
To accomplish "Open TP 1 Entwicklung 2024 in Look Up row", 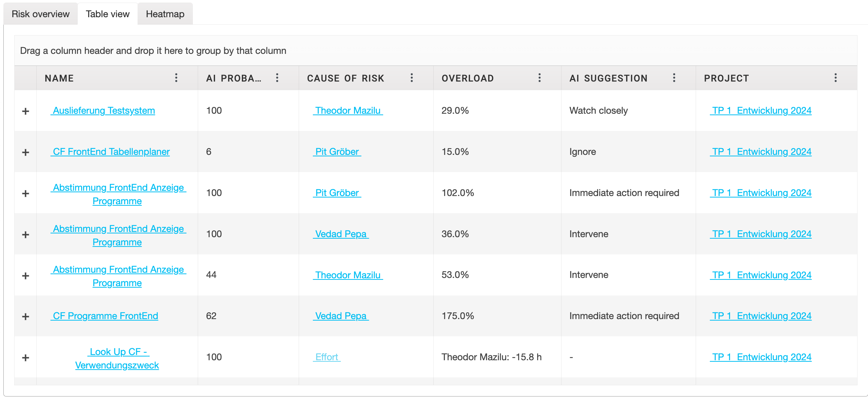I will coord(761,357).
